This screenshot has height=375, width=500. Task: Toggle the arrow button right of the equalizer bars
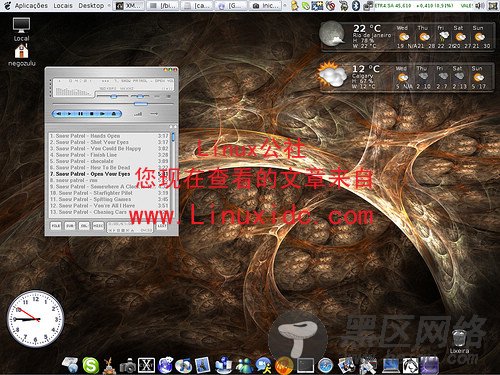tap(154, 114)
